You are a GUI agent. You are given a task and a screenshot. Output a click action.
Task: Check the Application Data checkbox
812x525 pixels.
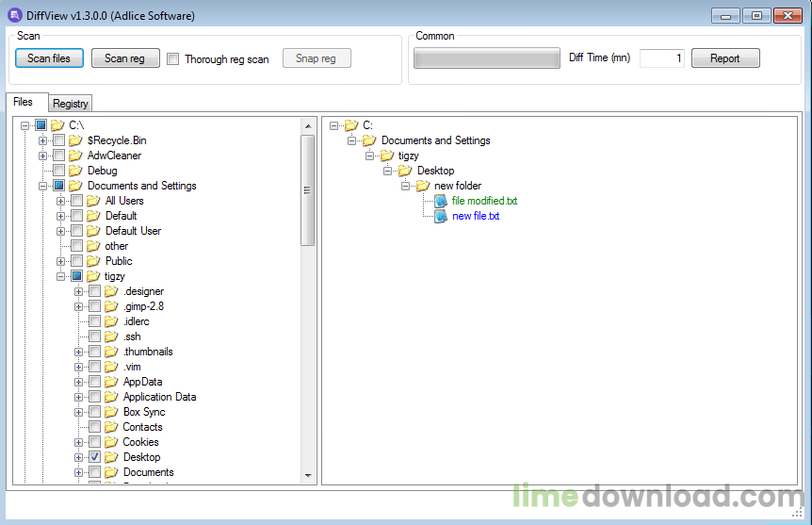(x=95, y=397)
